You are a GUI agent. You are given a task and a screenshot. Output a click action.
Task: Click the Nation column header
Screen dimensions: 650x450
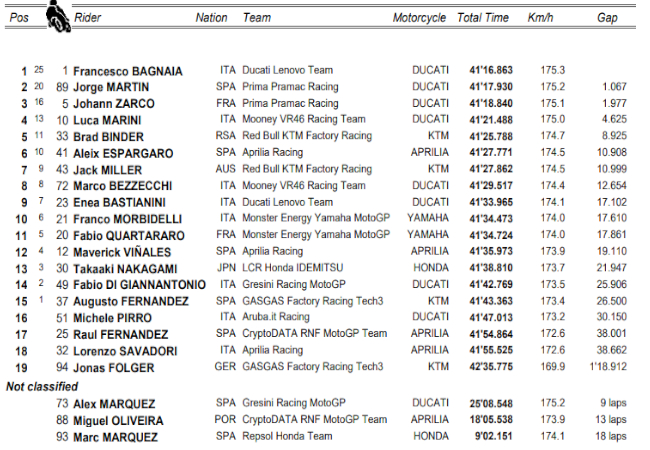pyautogui.click(x=211, y=18)
